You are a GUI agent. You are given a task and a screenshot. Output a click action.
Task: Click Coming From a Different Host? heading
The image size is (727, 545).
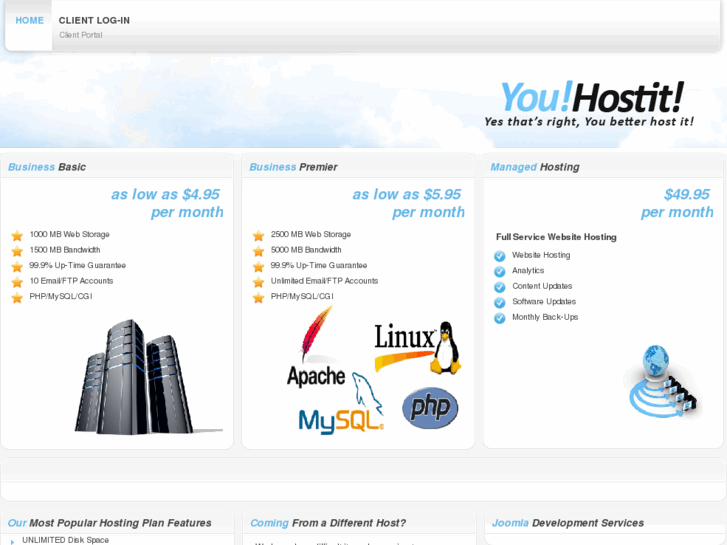pos(328,523)
